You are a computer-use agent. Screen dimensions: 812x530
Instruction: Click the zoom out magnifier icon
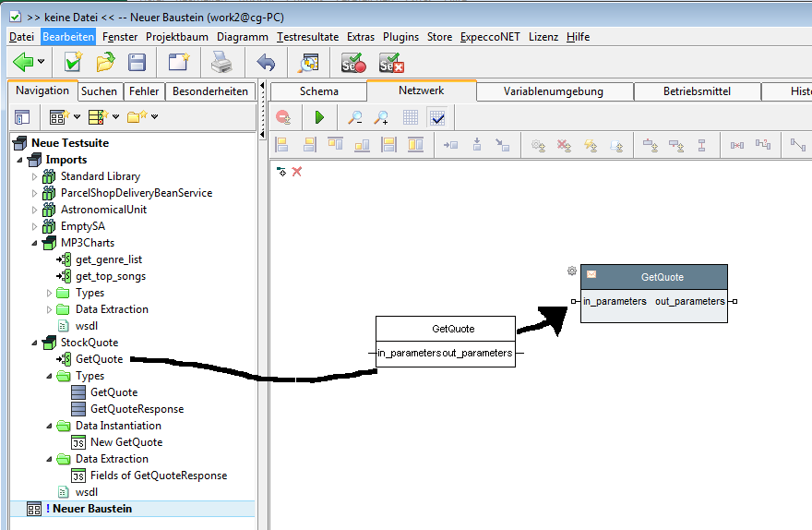point(354,117)
